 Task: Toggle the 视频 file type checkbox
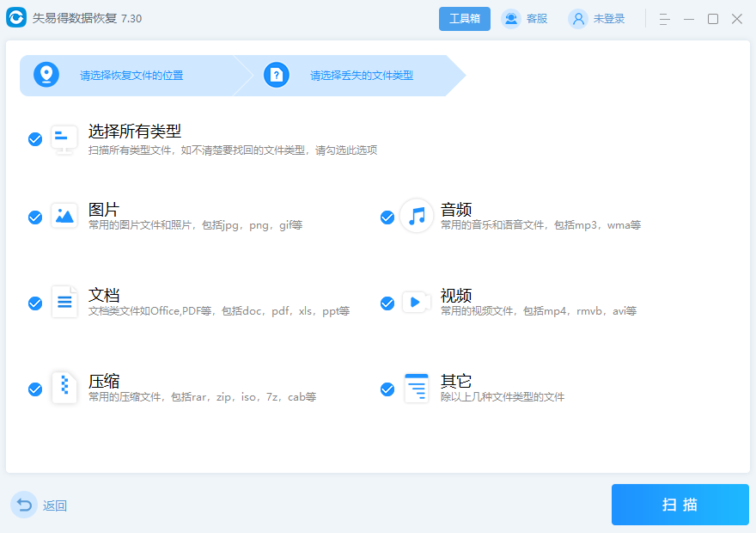coord(387,303)
